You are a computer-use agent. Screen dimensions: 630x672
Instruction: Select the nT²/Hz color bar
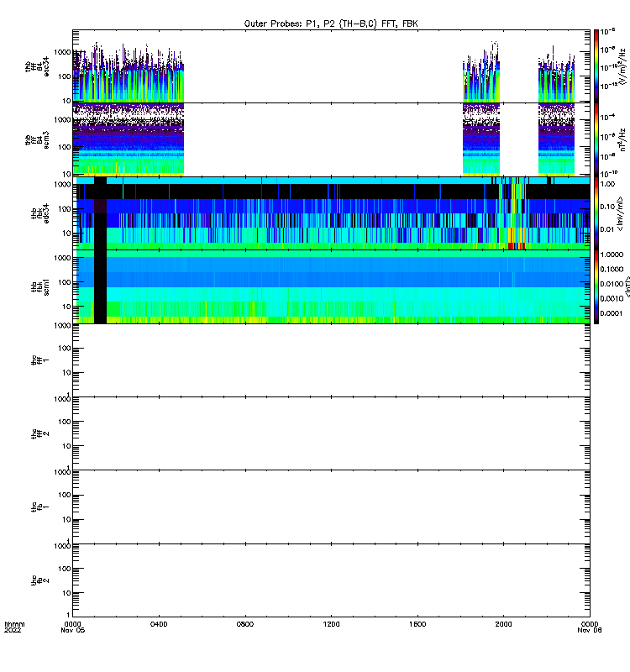pos(596,139)
